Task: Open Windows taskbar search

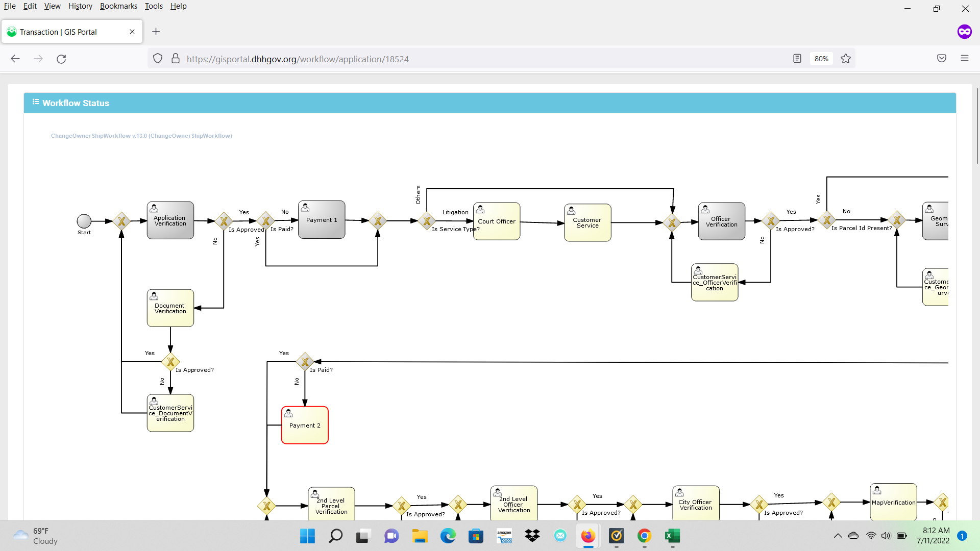Action: [x=335, y=536]
